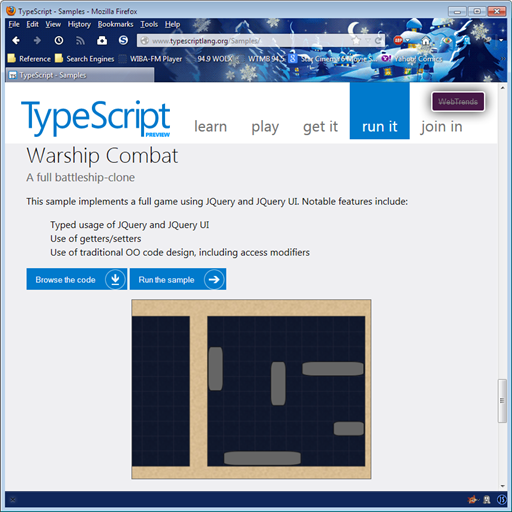Select the TypeScript - Samples browser tab
This screenshot has width=512, height=512.
[80, 75]
